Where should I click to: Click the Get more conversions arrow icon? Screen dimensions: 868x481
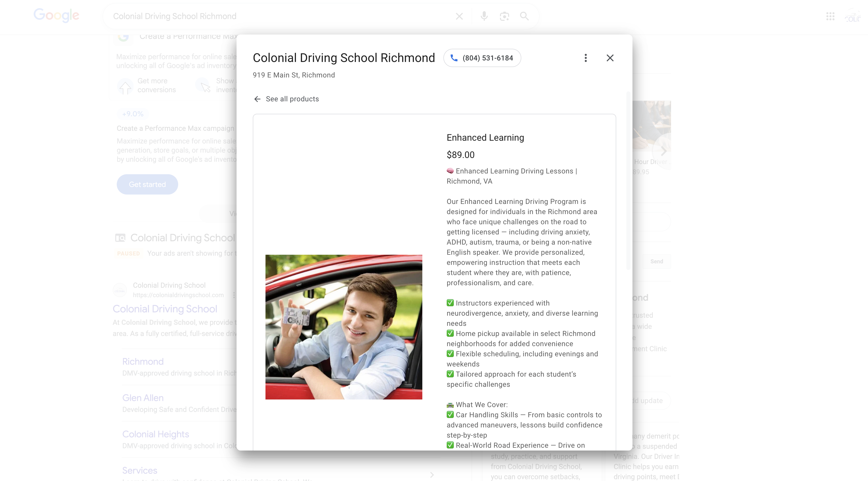click(125, 86)
